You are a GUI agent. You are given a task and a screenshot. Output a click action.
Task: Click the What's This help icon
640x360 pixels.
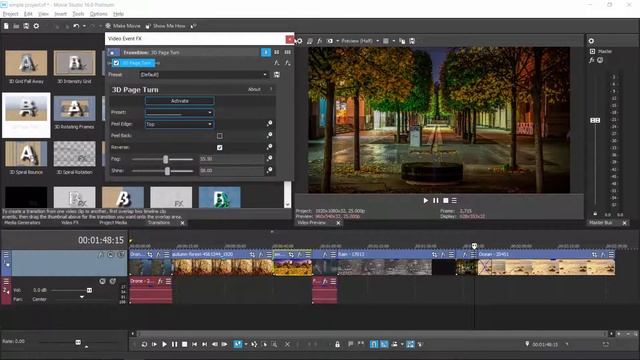click(x=194, y=26)
